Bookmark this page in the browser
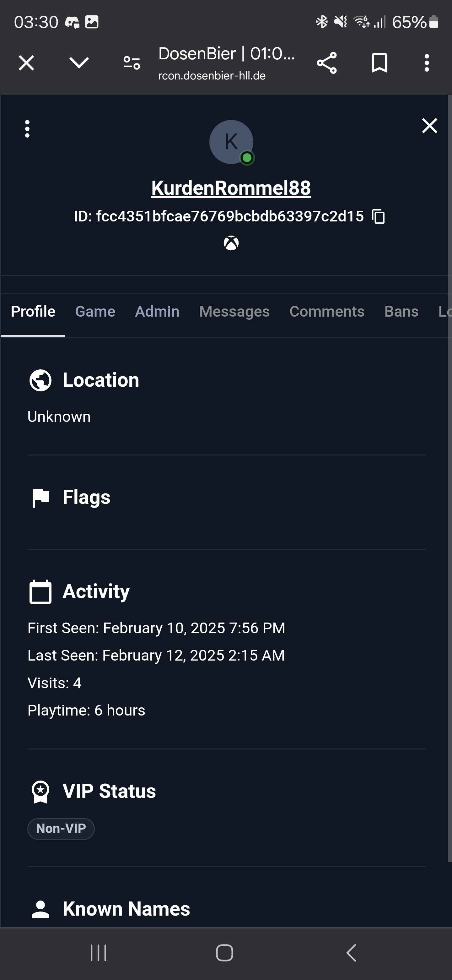The height and width of the screenshot is (980, 452). (379, 63)
